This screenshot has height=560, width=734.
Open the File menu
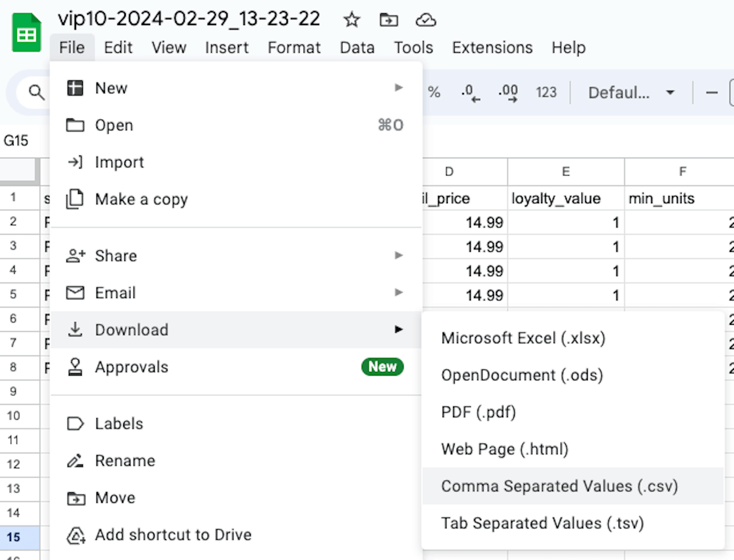pos(72,48)
